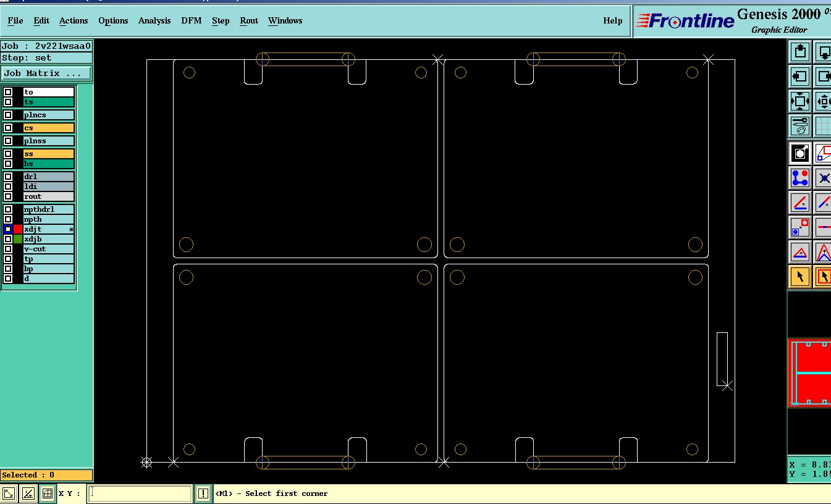Toggle checkbox for layer 'ss'
The height and width of the screenshot is (504, 831).
pos(8,154)
